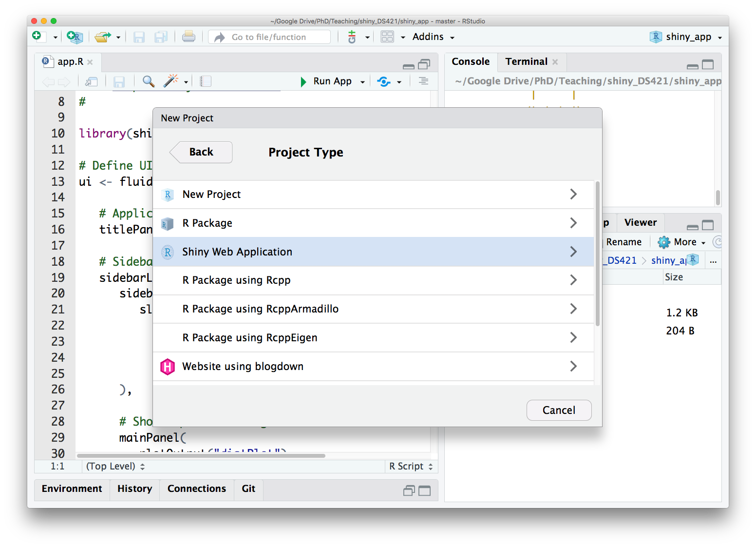This screenshot has height=547, width=756.
Task: Click the files refresh icon
Action: point(717,242)
